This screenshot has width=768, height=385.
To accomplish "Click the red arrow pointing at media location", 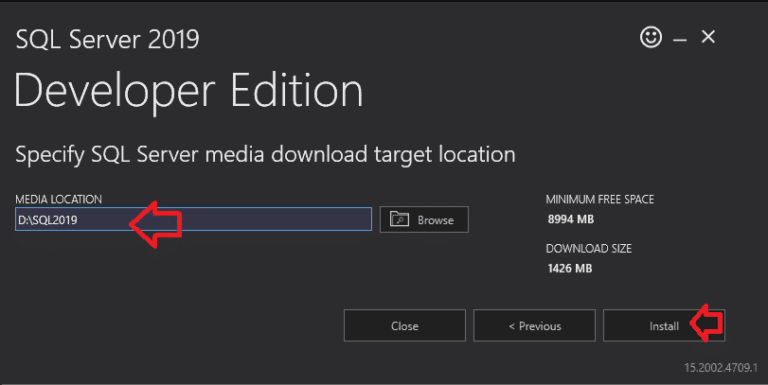I will pos(156,224).
